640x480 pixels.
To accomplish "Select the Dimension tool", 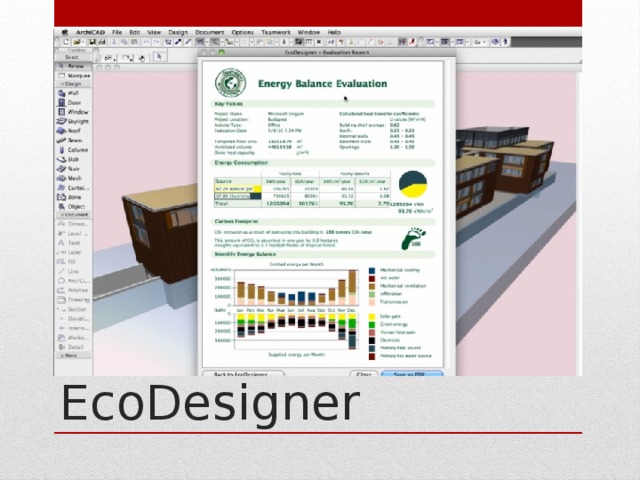I will click(x=73, y=224).
